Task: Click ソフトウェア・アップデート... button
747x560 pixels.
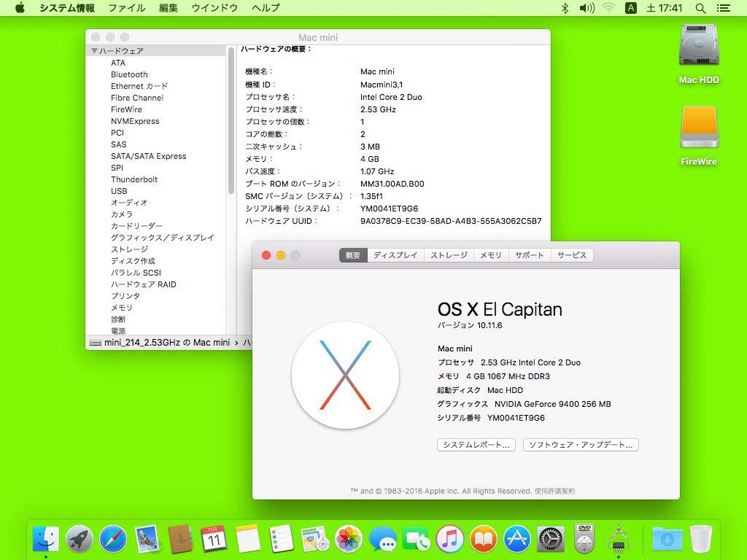Action: tap(581, 445)
